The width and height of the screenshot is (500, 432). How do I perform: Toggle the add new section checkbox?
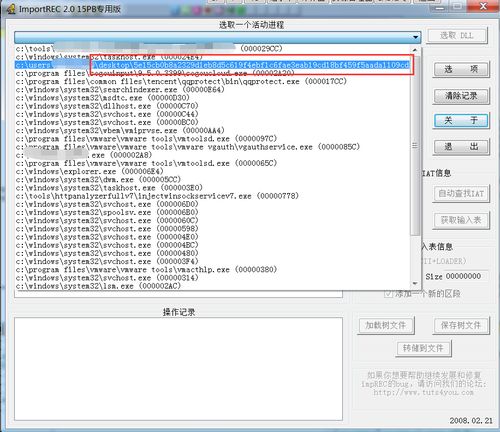tap(388, 294)
